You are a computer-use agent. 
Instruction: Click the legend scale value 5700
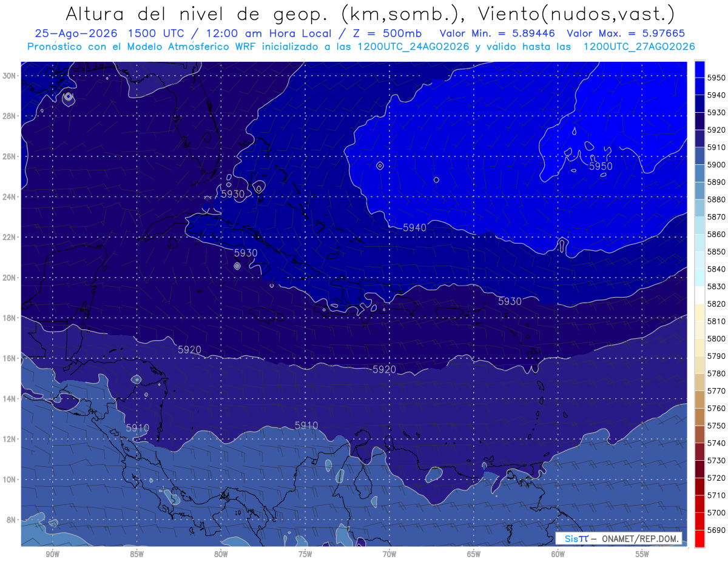pos(716,513)
